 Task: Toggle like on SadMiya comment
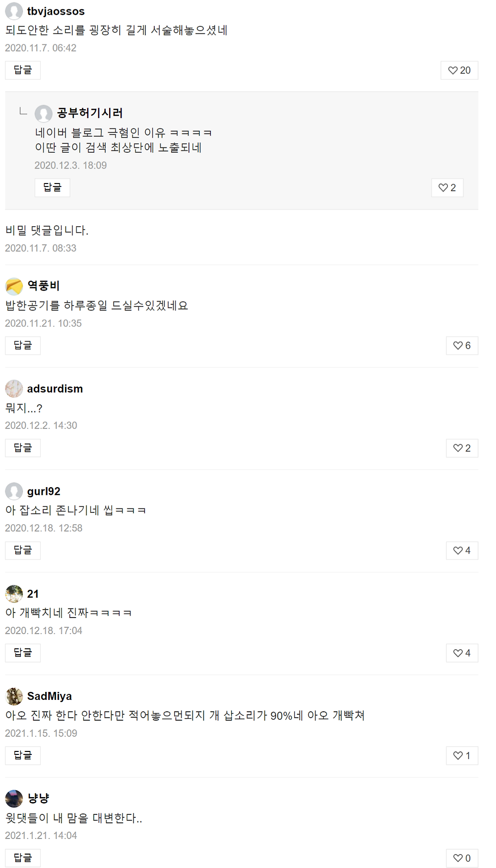coord(462,755)
